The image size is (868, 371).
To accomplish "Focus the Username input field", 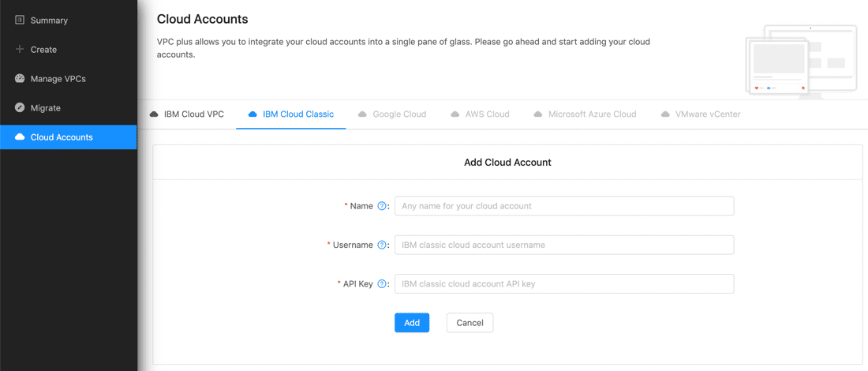I will tap(564, 245).
